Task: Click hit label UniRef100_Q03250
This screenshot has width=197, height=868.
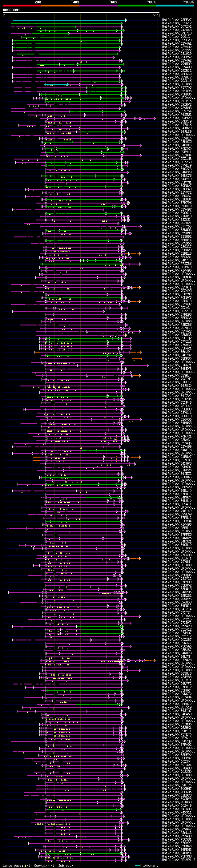Action: tap(177, 772)
